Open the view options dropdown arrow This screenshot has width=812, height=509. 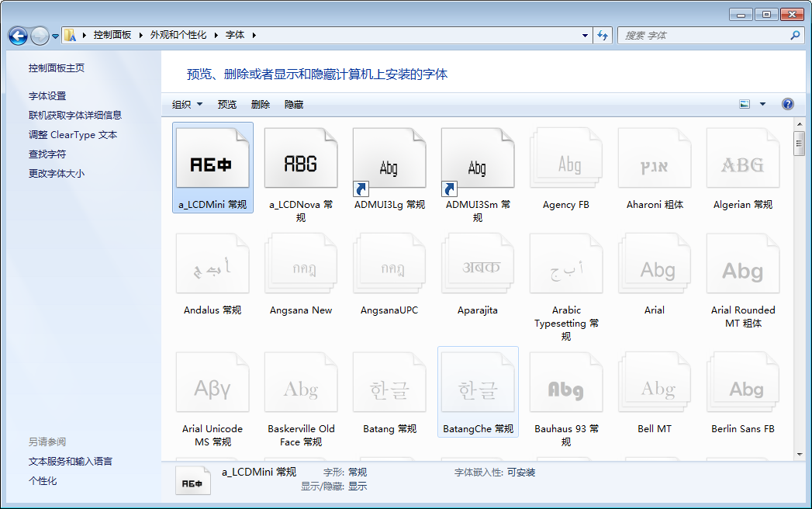click(762, 104)
